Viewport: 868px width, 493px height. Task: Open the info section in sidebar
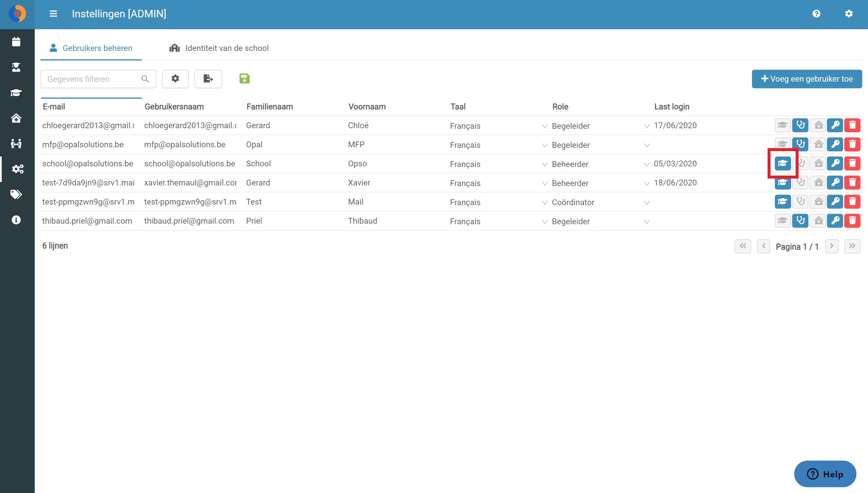pos(16,220)
